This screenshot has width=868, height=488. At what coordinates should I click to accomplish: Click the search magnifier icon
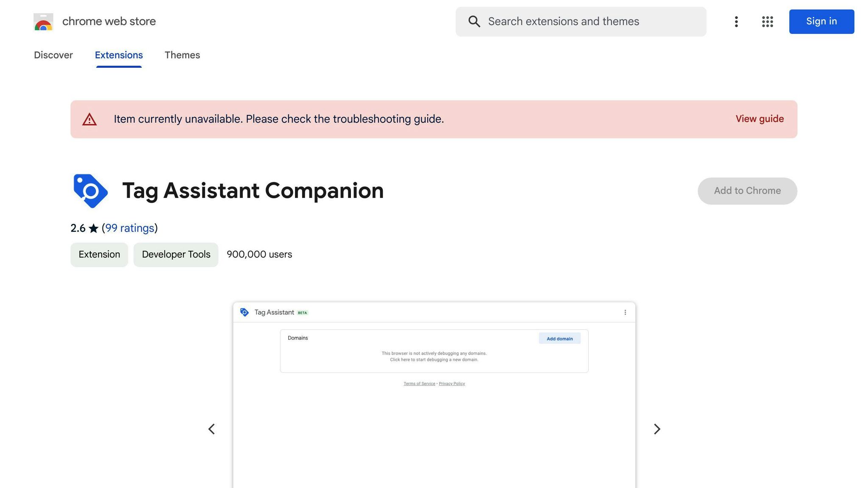[x=474, y=22]
